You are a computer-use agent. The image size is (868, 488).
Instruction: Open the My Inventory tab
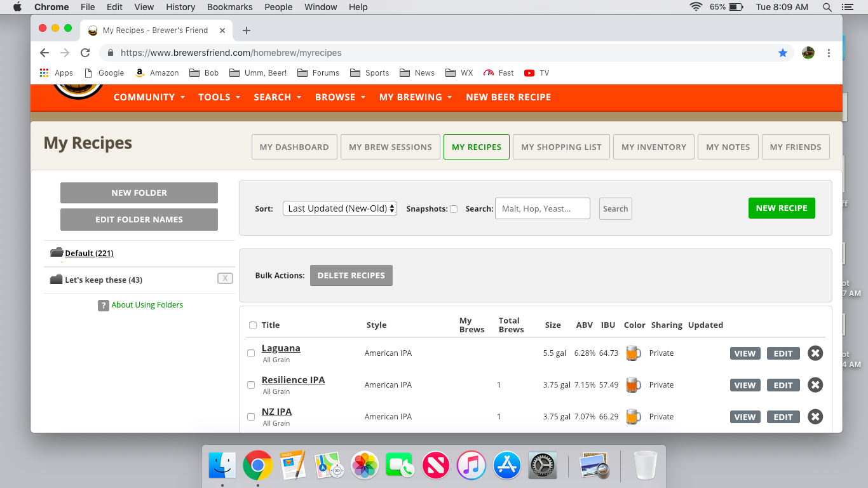[653, 147]
